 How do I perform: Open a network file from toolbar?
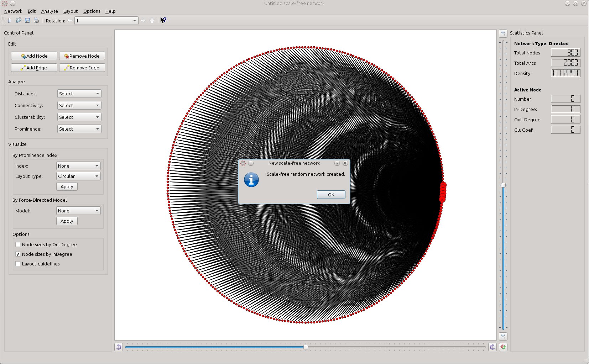(x=19, y=21)
